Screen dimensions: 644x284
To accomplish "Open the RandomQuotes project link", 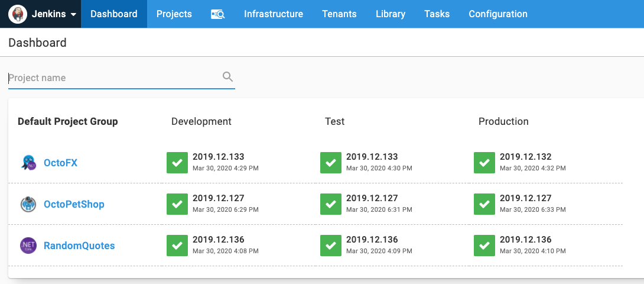I will pos(79,246).
